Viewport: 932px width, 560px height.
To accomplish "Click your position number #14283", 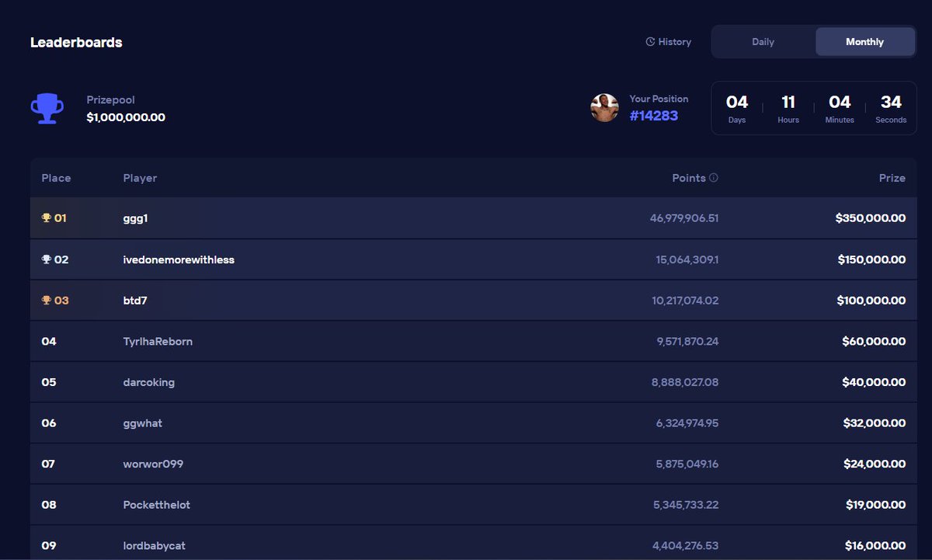I will [654, 116].
